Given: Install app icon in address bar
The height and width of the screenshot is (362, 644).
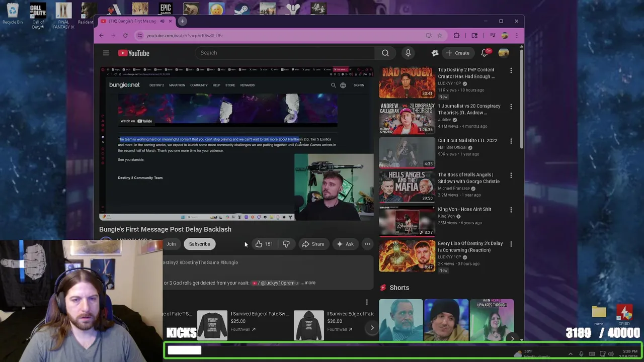Looking at the screenshot, I should click(x=429, y=35).
